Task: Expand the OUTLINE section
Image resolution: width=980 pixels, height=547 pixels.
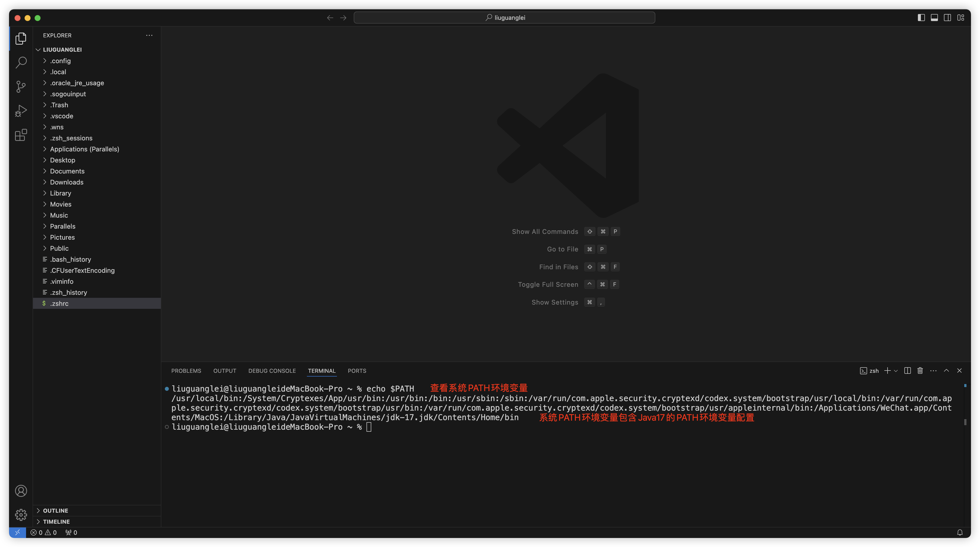Action: (x=56, y=510)
